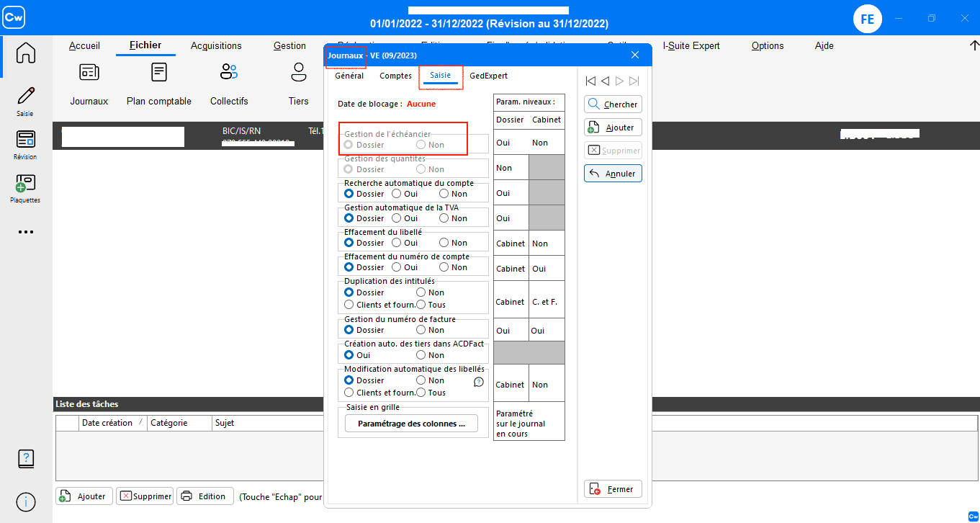Open Journaux from the ribbon
Image resolution: width=980 pixels, height=523 pixels.
[x=89, y=85]
